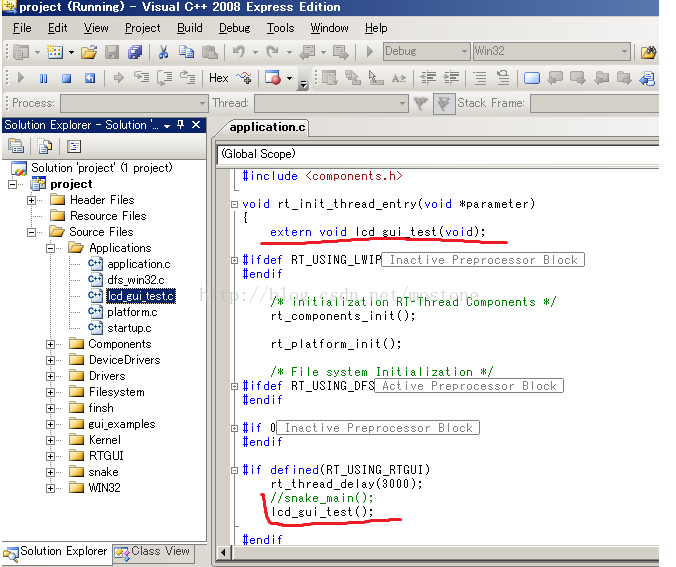Viewport: 676px width, 567px height.
Task: Click the Step Over icon
Action: pyautogui.click(x=165, y=78)
